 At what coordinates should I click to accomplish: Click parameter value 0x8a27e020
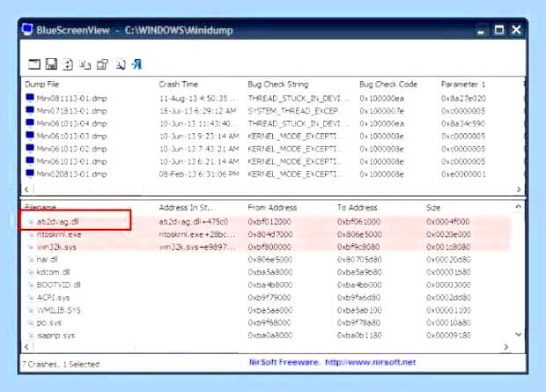(x=463, y=99)
